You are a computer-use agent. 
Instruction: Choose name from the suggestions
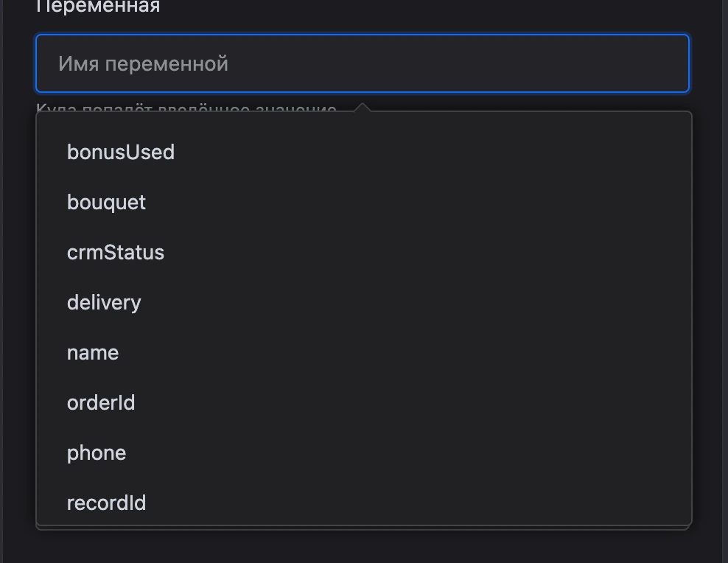click(363, 353)
